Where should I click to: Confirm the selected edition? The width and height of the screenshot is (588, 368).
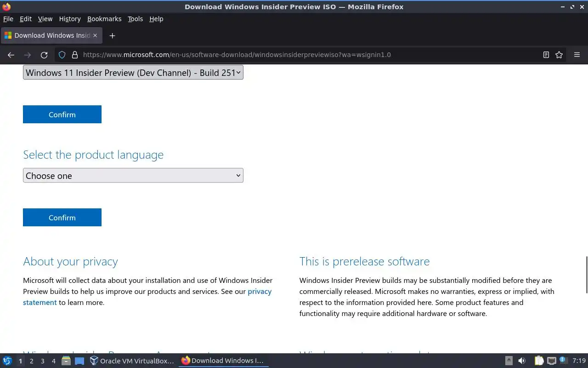(62, 115)
